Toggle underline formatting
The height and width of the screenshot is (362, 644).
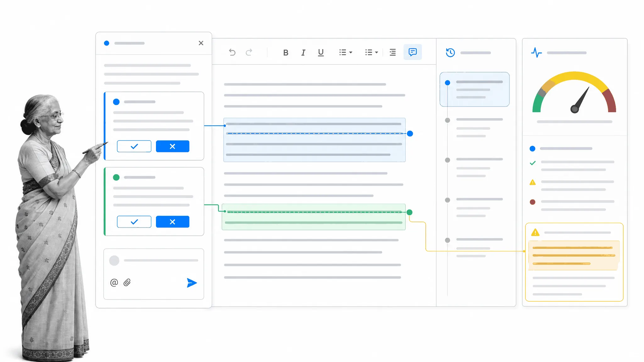coord(321,52)
